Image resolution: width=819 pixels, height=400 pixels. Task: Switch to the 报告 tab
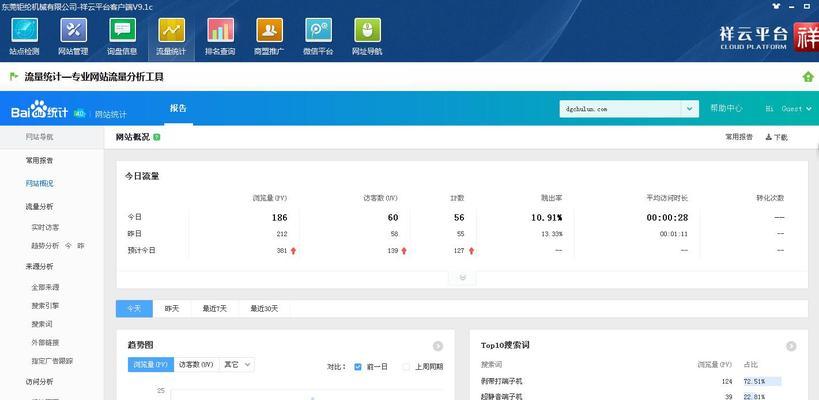178,109
